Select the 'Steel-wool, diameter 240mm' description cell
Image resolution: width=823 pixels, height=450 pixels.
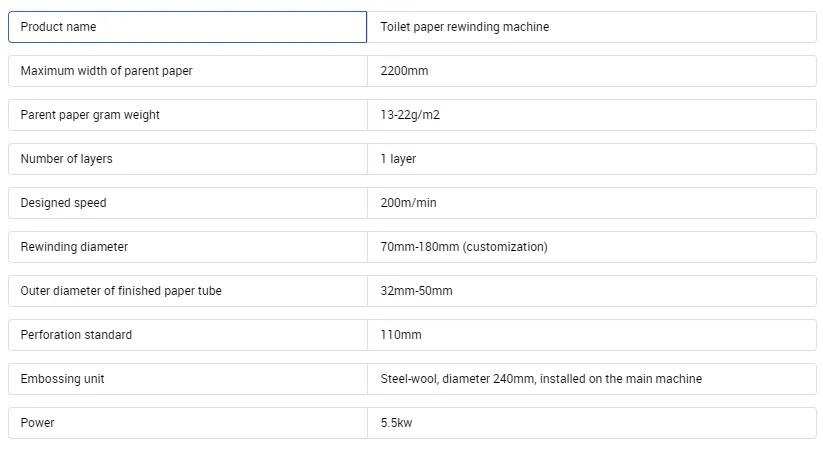[591, 379]
